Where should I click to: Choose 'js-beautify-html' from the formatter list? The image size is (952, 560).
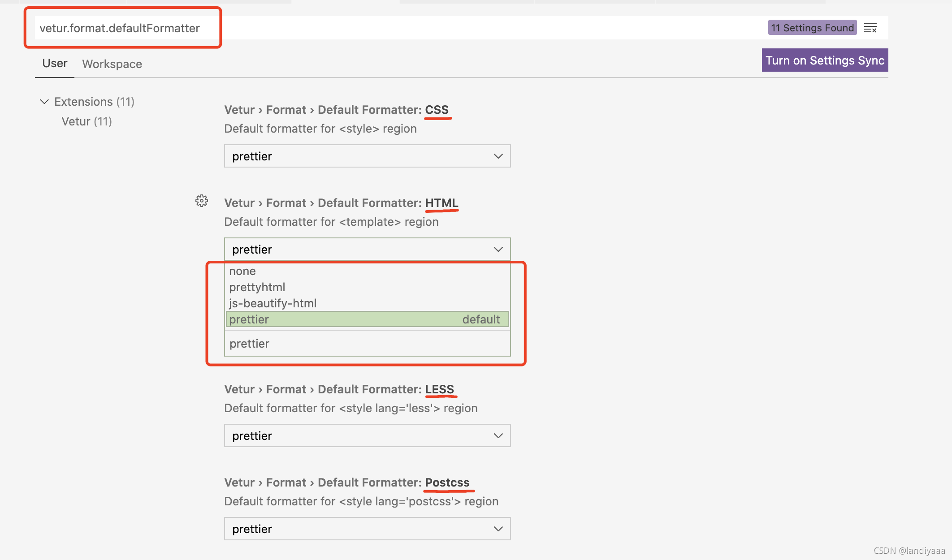point(273,303)
